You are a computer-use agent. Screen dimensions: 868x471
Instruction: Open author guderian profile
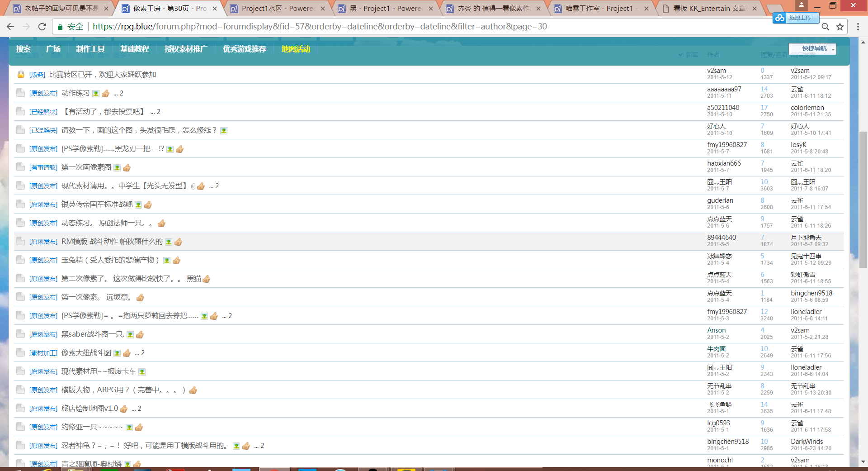coord(720,200)
